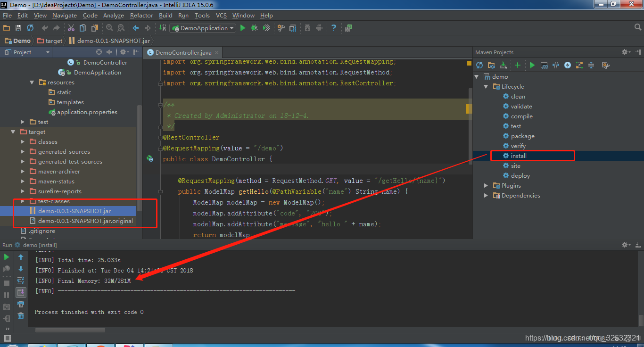Toggle Use Soft Wraps in Run console

point(21,281)
